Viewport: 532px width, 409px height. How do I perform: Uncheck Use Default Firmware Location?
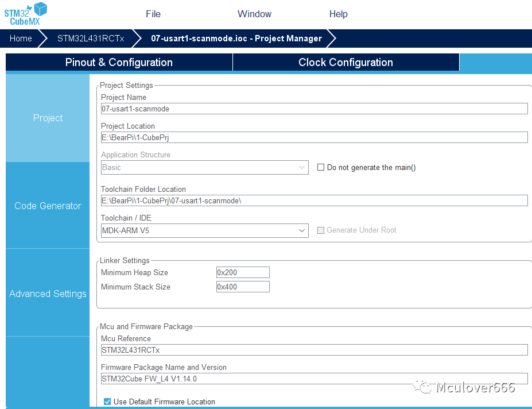tap(107, 402)
